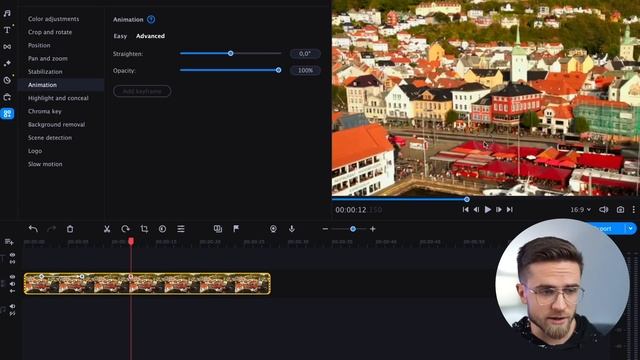Zoom out the timeline with minus
This screenshot has height=360, width=640.
[x=325, y=229]
